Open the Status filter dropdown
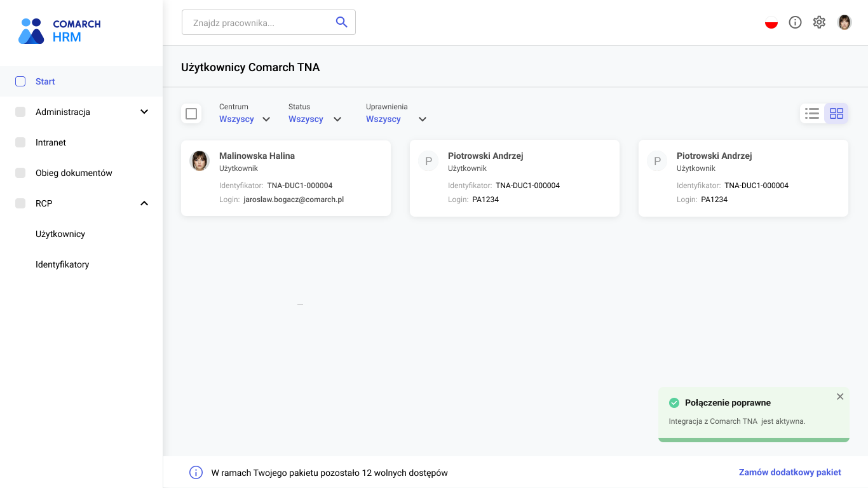Screen dimensions: 868x488 (x=315, y=114)
